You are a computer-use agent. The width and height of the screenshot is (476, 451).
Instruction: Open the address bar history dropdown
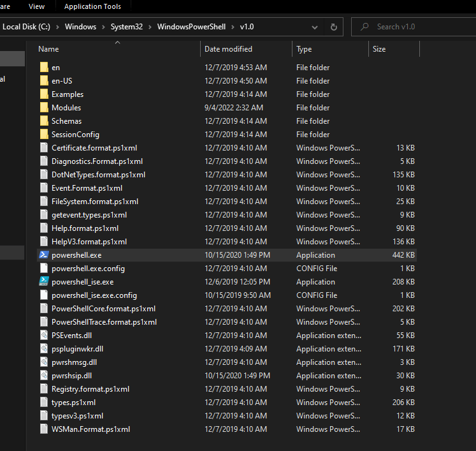click(315, 27)
